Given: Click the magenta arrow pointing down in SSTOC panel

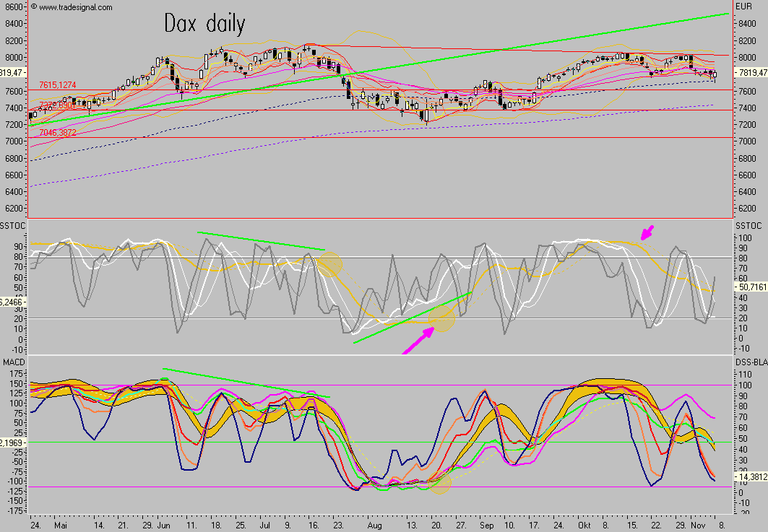Looking at the screenshot, I should [x=648, y=232].
